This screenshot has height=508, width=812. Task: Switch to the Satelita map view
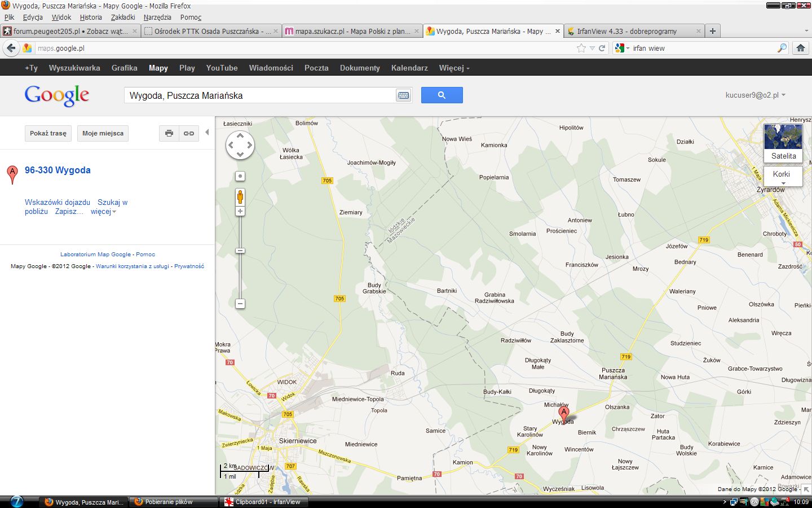pyautogui.click(x=783, y=143)
